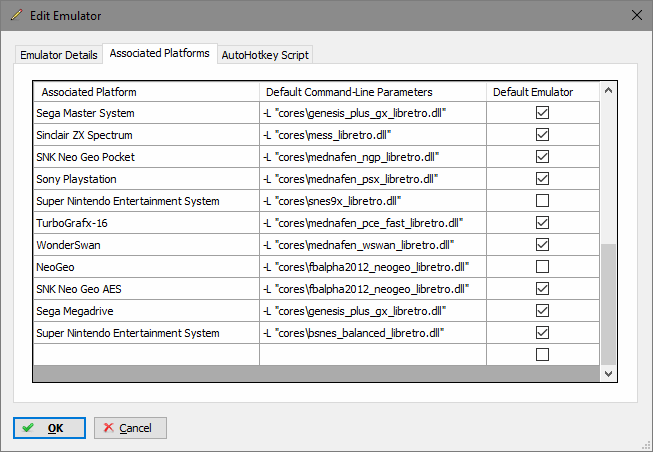
Task: Click the Cancel button
Action: [130, 428]
